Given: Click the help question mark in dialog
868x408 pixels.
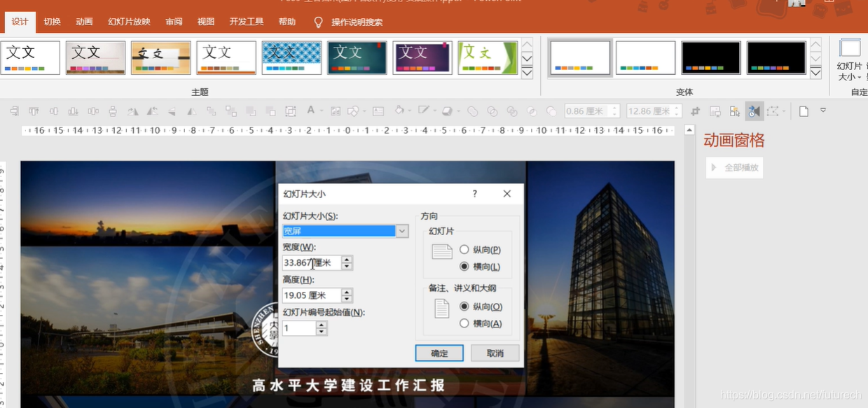Looking at the screenshot, I should (x=474, y=194).
